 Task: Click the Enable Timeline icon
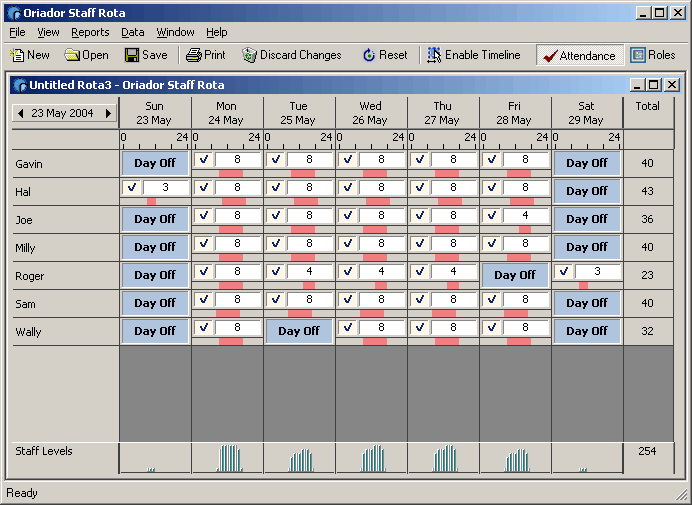[434, 55]
